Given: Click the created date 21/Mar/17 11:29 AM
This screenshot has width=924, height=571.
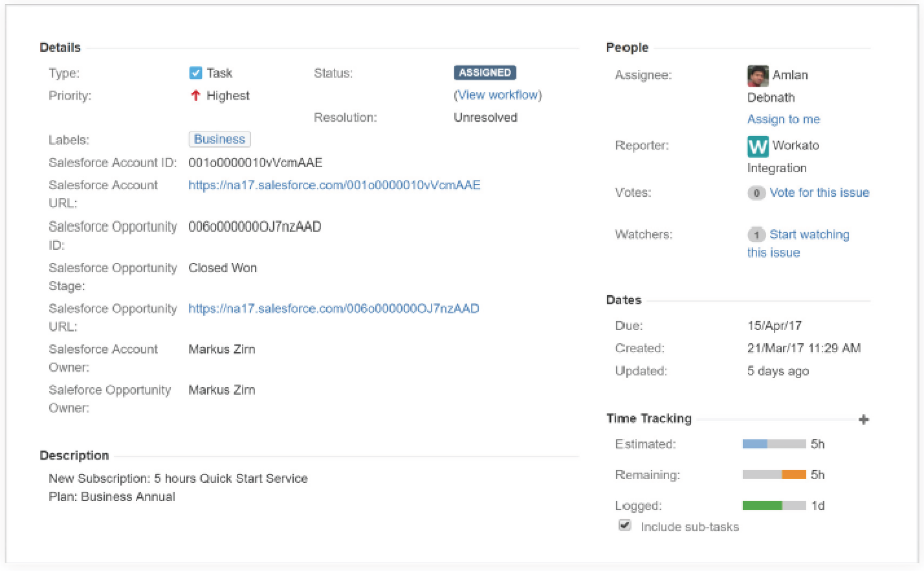Looking at the screenshot, I should [804, 348].
